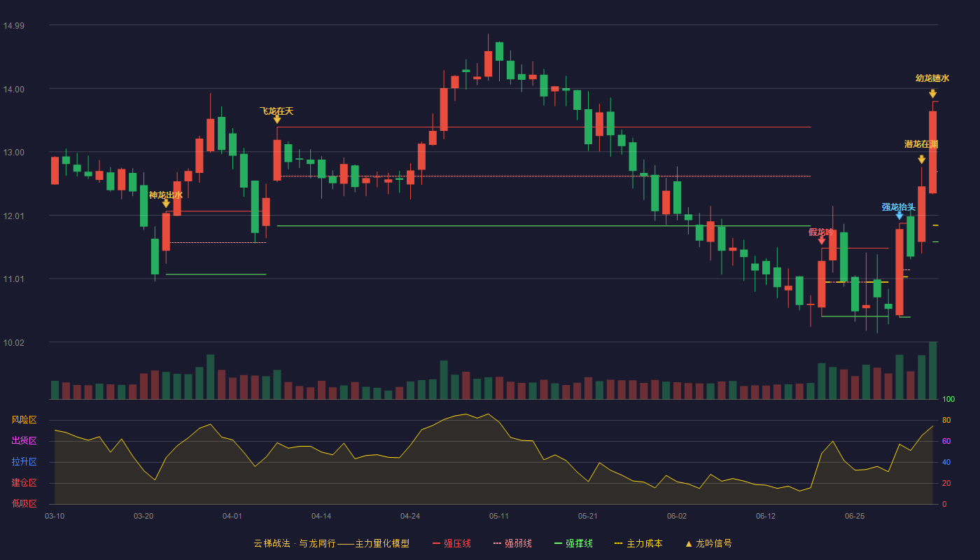The width and height of the screenshot is (980, 560).
Task: Click the 14.99 price axis label
Action: 13,26
